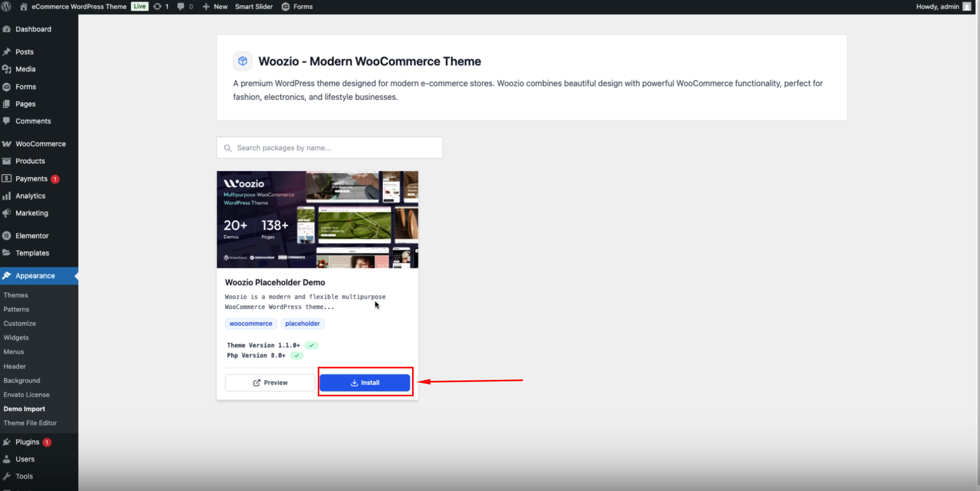980x491 pixels.
Task: Open the WooCommerce menu
Action: coord(40,144)
